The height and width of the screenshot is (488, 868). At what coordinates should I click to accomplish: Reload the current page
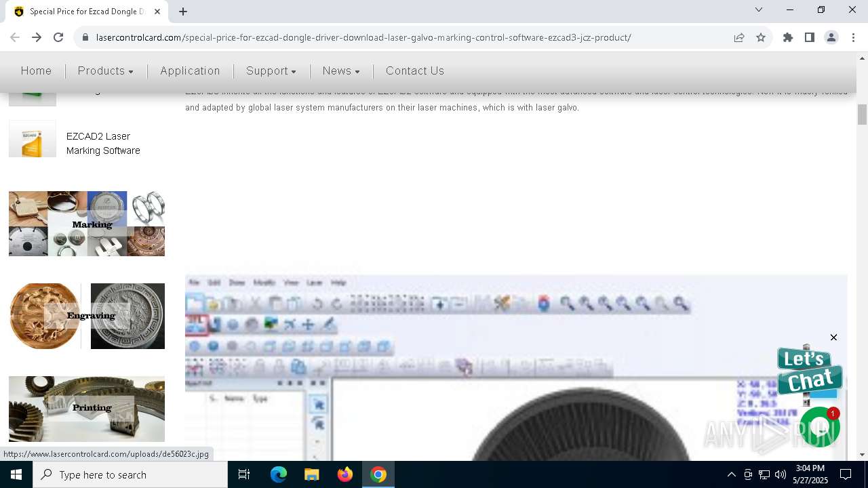tap(58, 37)
